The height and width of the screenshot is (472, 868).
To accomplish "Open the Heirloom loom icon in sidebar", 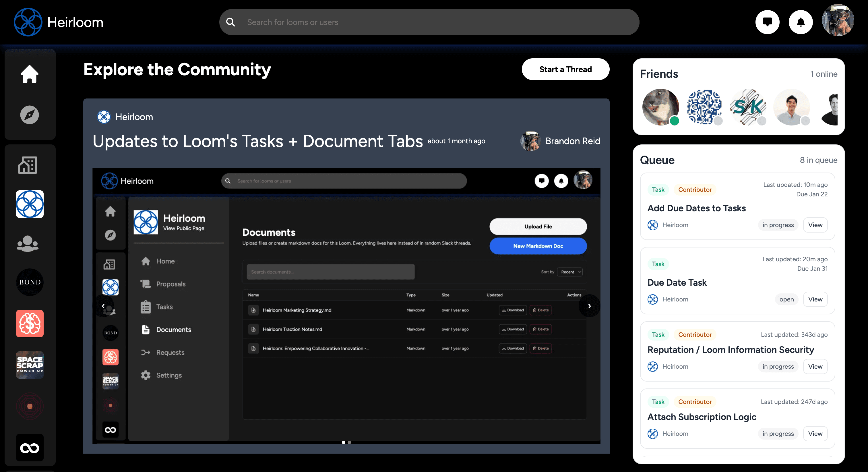I will (x=29, y=204).
